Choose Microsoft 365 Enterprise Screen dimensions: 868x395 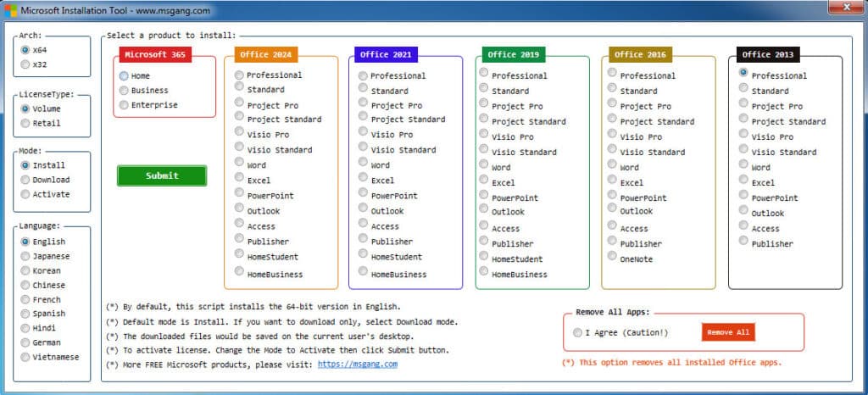pyautogui.click(x=124, y=104)
